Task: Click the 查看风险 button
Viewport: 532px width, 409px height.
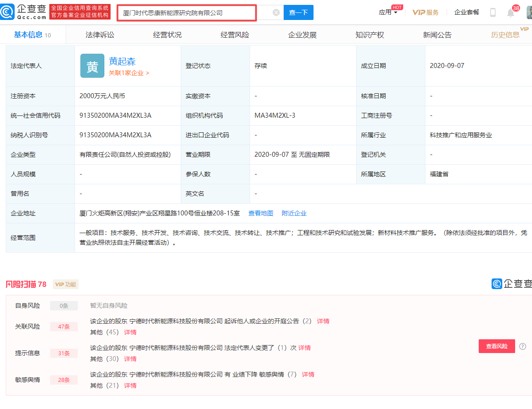Action: [496, 346]
